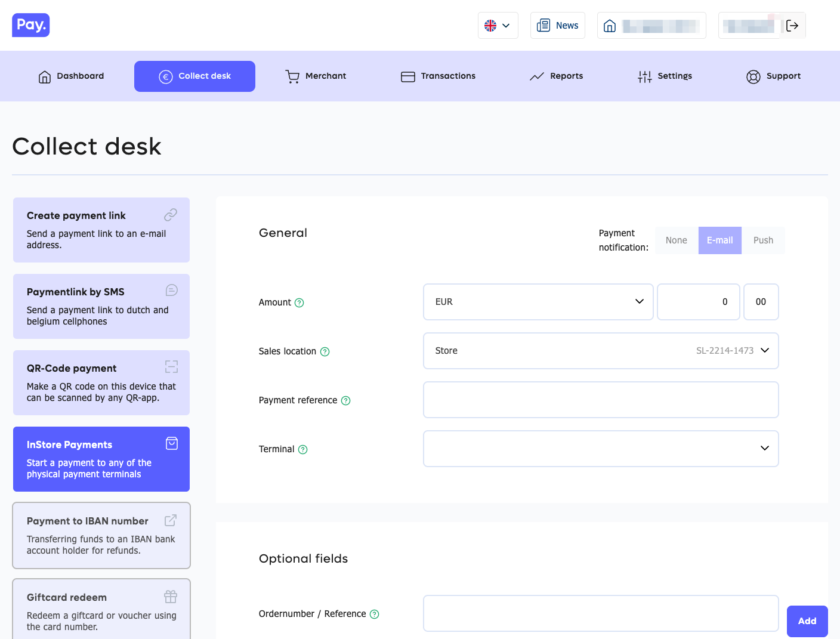Switch to the Merchant tab
This screenshot has width=840, height=639.
[x=316, y=76]
